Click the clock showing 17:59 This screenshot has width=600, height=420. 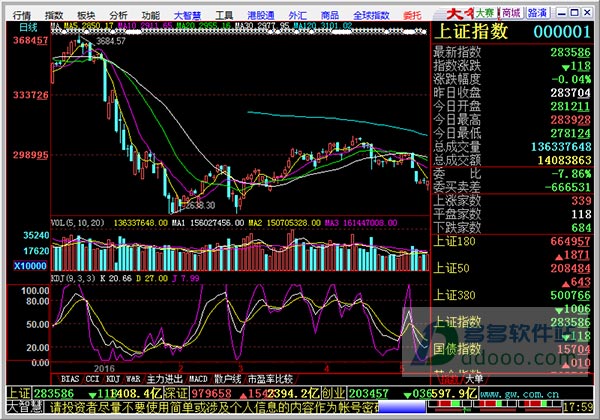576,407
